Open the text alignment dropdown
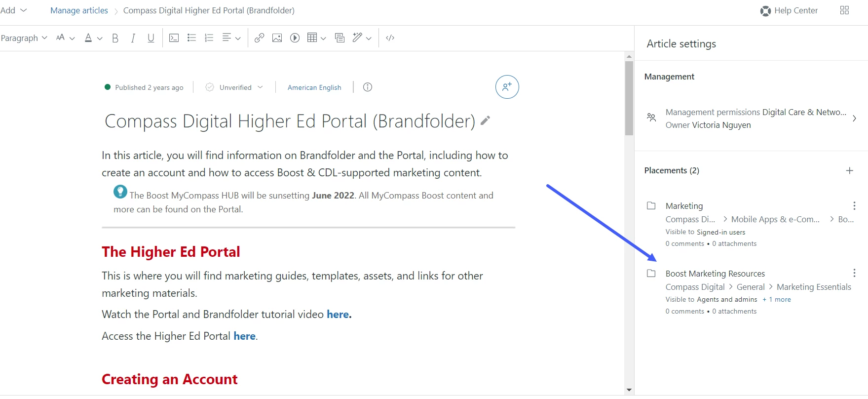The height and width of the screenshot is (399, 868). pyautogui.click(x=231, y=38)
